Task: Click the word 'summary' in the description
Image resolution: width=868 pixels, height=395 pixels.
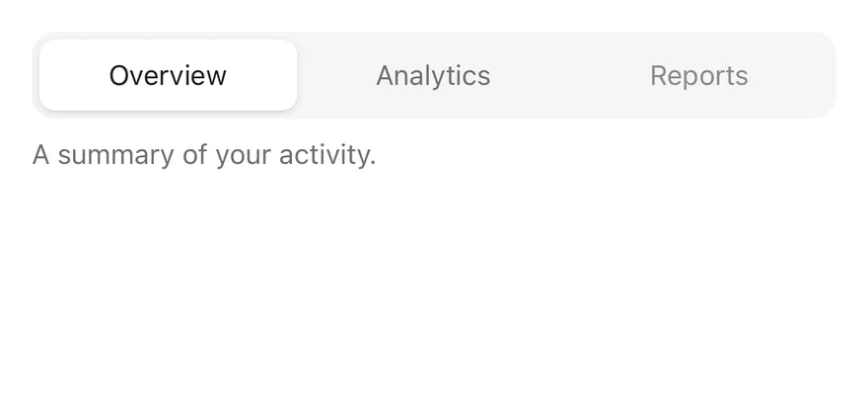Action: 115,156
